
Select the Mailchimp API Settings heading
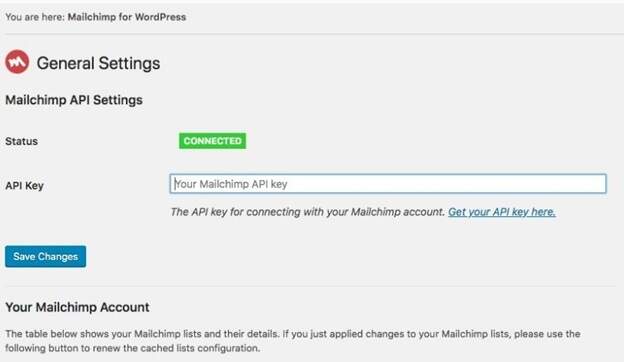pos(74,100)
